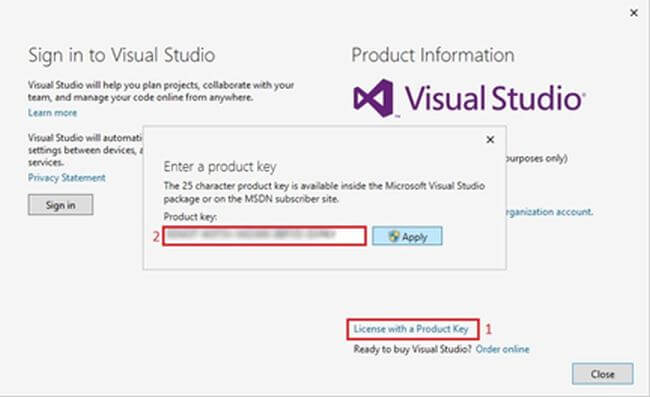650x397 pixels.
Task: Click the 'Enter a product key' heading
Action: (x=220, y=167)
